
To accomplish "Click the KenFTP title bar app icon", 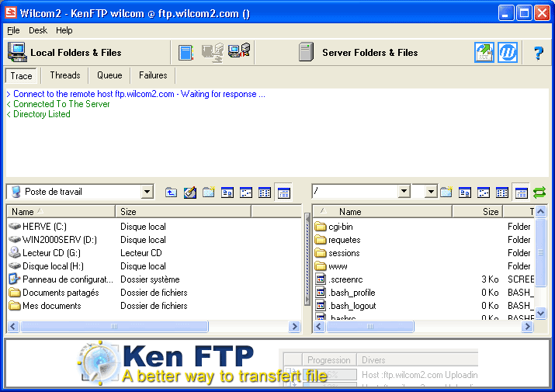I will tap(11, 13).
